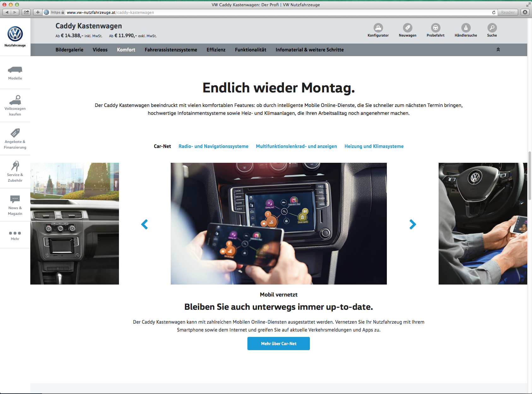The width and height of the screenshot is (532, 394).
Task: Open the Probefahrt steering wheel icon
Action: [x=435, y=28]
